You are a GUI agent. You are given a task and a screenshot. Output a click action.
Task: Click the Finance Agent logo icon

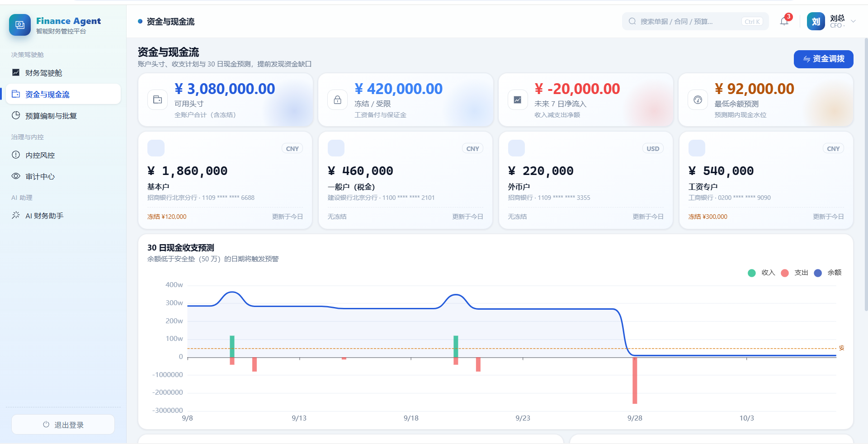(20, 25)
